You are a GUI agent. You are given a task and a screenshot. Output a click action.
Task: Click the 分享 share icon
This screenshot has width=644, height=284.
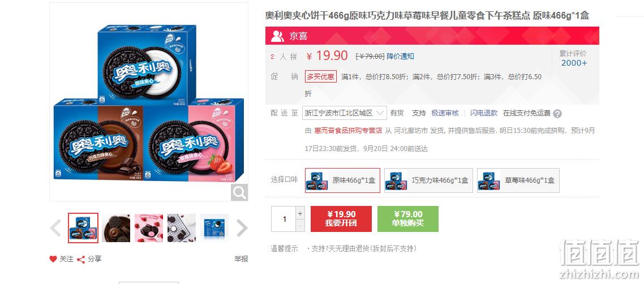tap(81, 259)
